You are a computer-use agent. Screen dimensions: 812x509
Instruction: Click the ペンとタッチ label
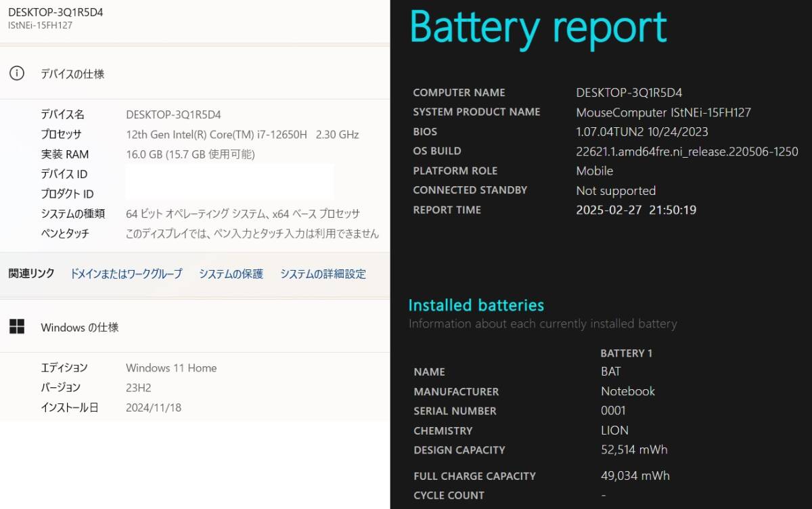[65, 234]
